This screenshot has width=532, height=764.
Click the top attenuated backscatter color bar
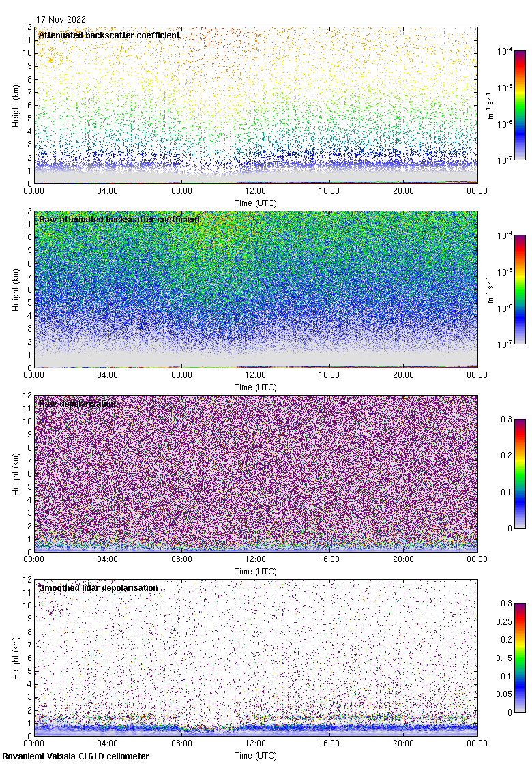coord(520,105)
